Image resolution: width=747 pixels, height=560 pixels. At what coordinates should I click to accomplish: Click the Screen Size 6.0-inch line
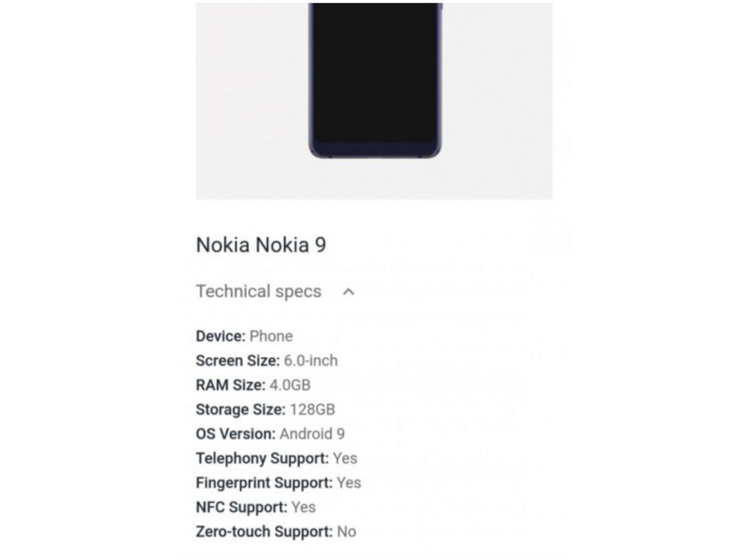click(267, 361)
